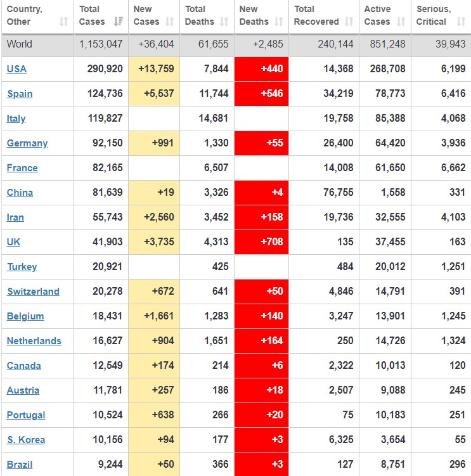Screen dimensions: 471x476
Task: Click the Brazil link
Action: point(20,465)
